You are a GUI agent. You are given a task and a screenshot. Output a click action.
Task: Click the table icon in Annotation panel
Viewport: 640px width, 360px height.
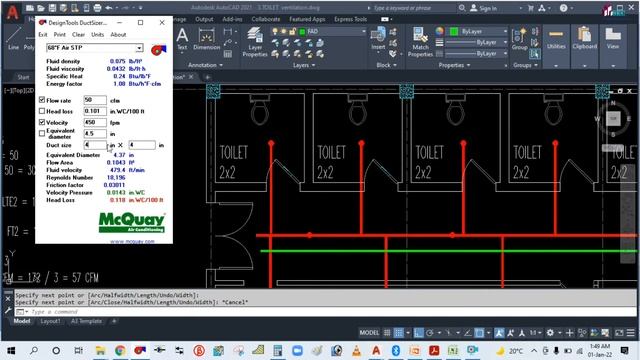[228, 53]
